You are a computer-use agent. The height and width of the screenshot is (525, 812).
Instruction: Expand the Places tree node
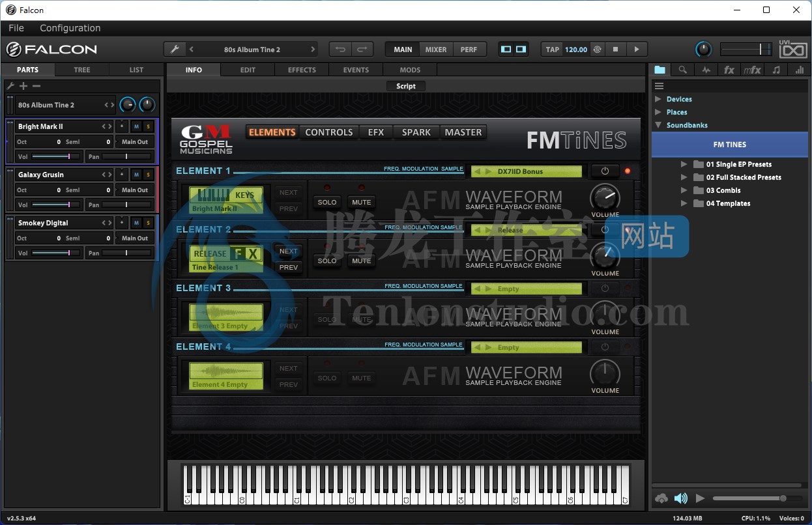pyautogui.click(x=658, y=112)
